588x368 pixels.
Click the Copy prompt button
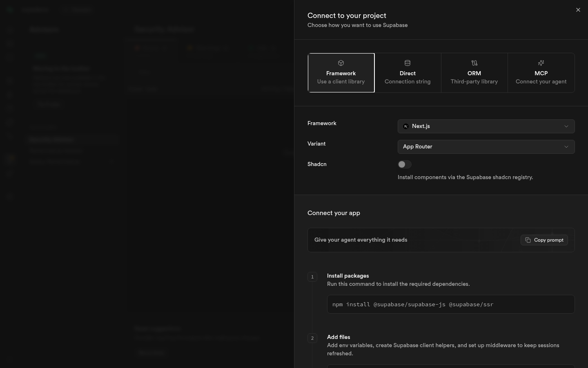coord(544,240)
